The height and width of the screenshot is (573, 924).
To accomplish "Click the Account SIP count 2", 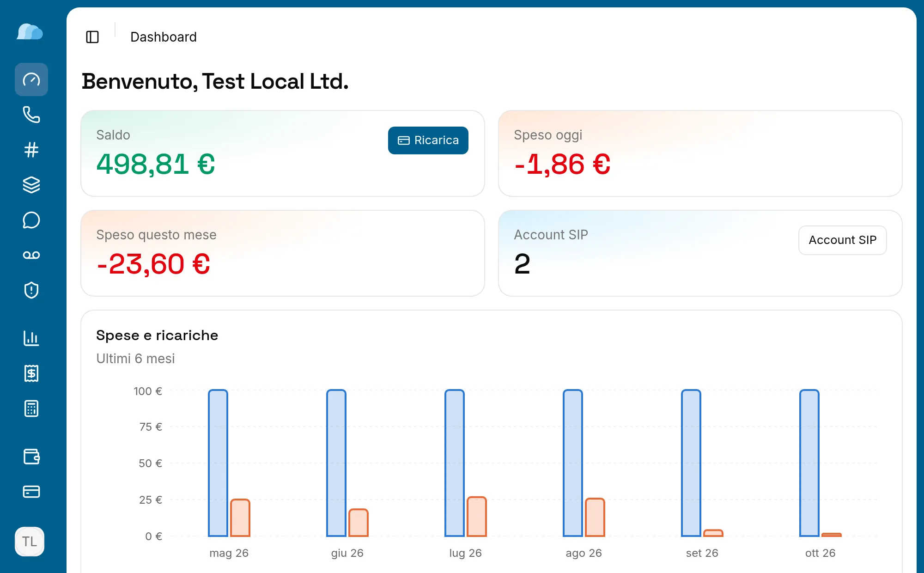I will point(522,264).
